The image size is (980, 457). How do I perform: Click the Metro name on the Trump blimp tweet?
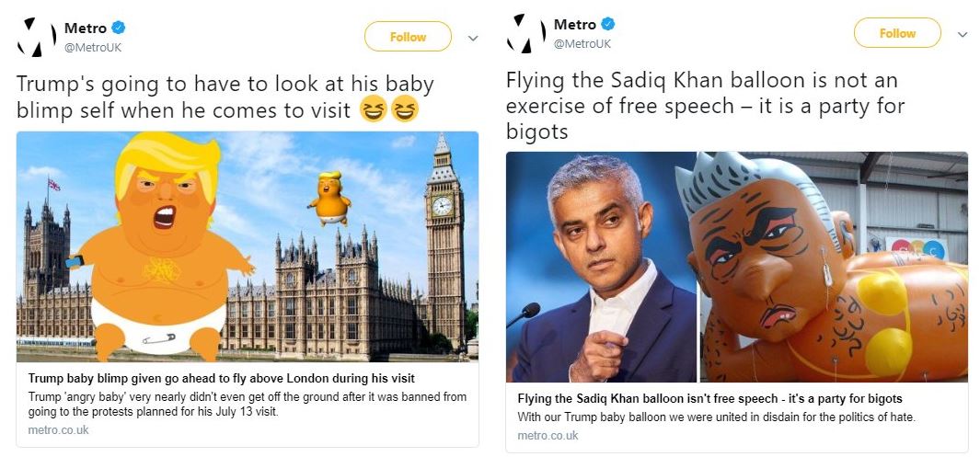(x=85, y=28)
